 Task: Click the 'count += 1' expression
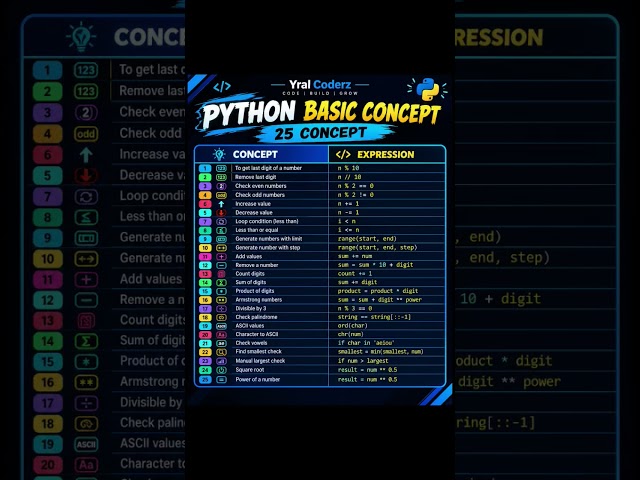click(x=355, y=273)
